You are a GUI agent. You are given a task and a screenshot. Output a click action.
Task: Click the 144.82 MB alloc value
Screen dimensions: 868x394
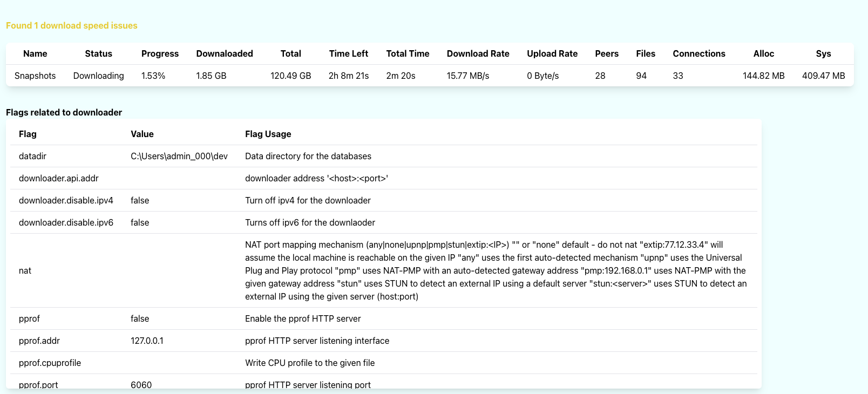click(764, 76)
